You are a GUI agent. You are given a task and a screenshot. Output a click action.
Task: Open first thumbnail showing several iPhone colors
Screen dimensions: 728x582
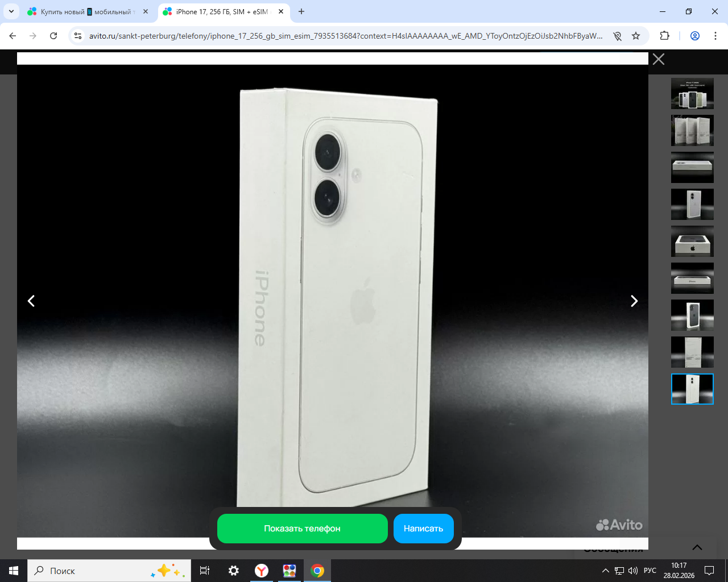coord(692,93)
